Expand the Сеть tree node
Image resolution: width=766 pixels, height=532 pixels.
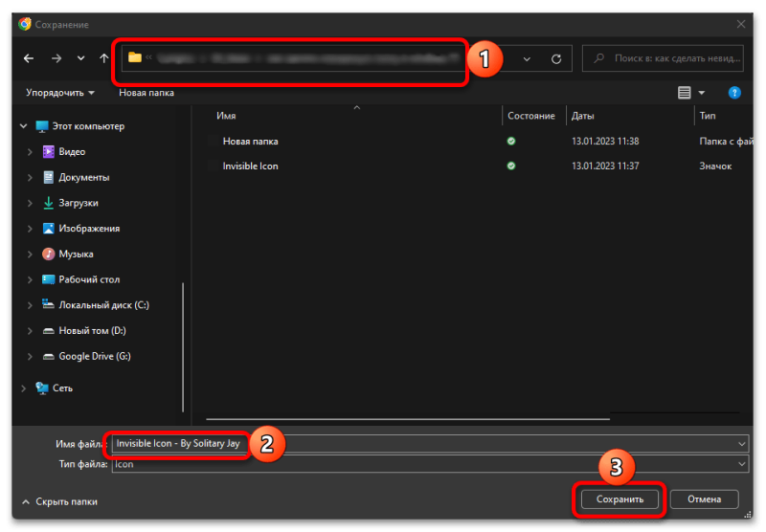tap(23, 388)
